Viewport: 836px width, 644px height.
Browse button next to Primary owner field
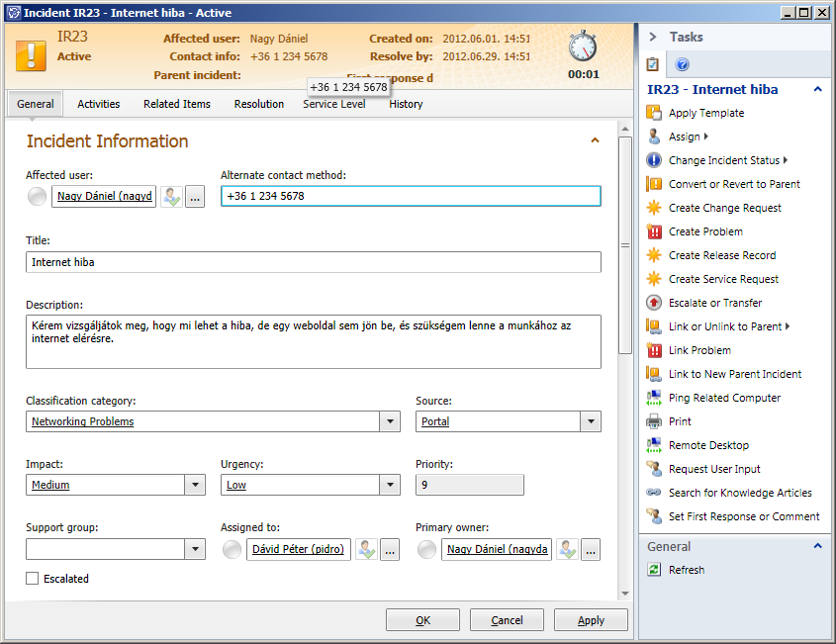click(591, 549)
